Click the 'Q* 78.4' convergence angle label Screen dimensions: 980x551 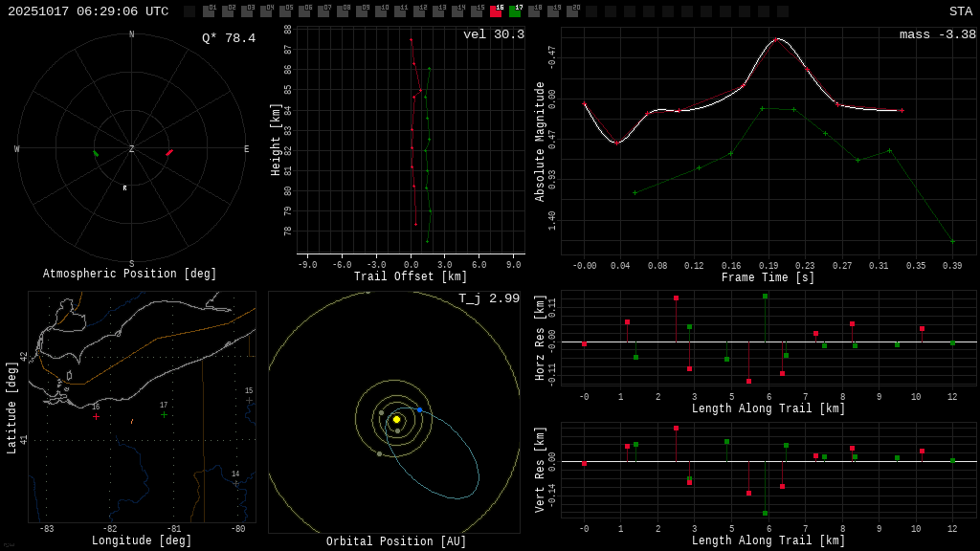coord(229,38)
